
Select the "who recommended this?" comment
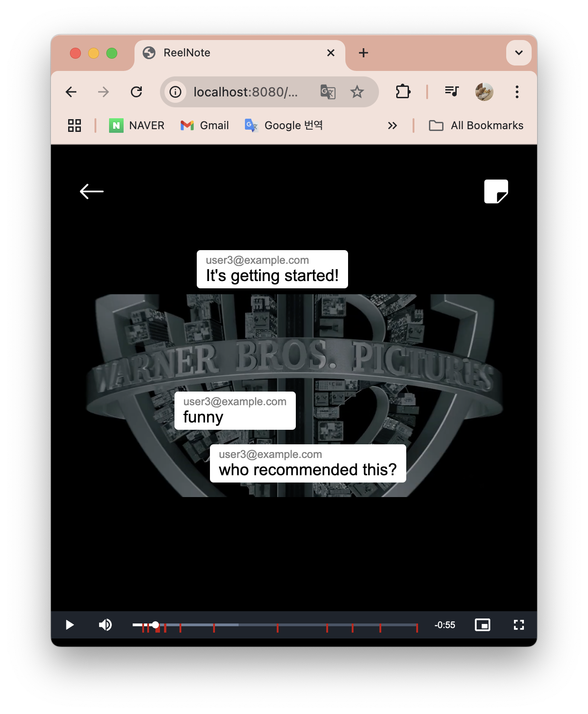pyautogui.click(x=308, y=463)
